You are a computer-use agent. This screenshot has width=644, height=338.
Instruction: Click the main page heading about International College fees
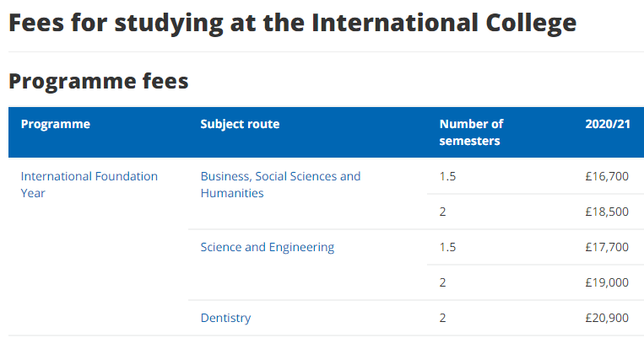point(292,23)
